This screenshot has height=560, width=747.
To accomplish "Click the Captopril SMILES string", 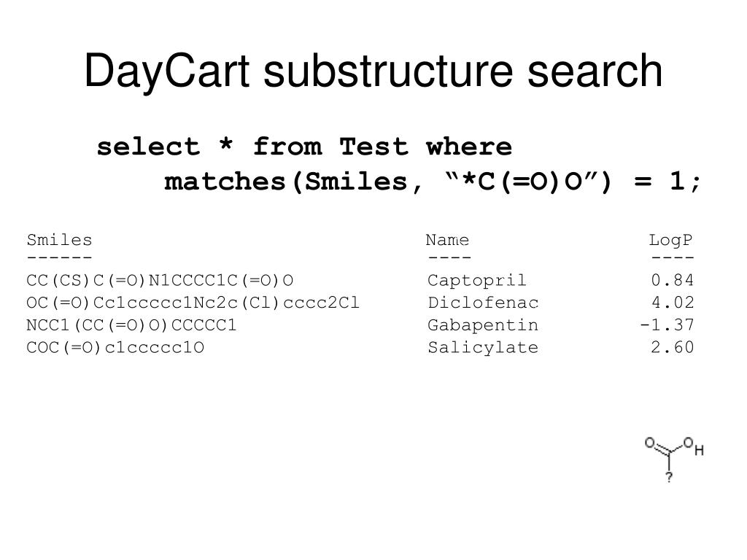I will pos(160,281).
